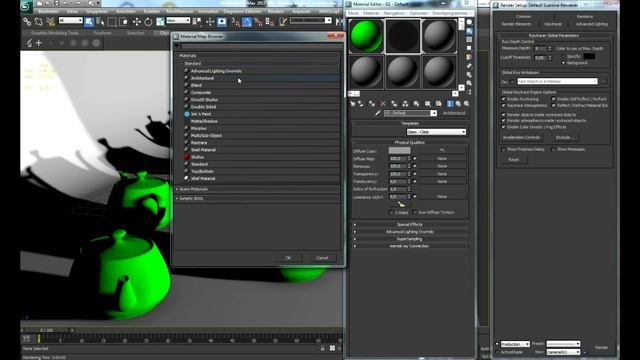This screenshot has height=360, width=640.
Task: Enable Show Progress Dialog checkbox
Action: [503, 149]
